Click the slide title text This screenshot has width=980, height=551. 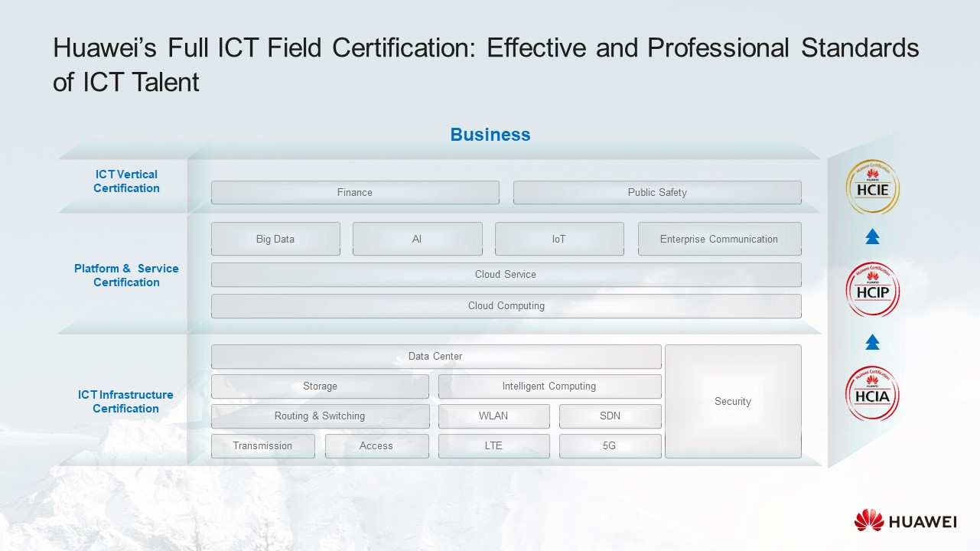click(486, 64)
